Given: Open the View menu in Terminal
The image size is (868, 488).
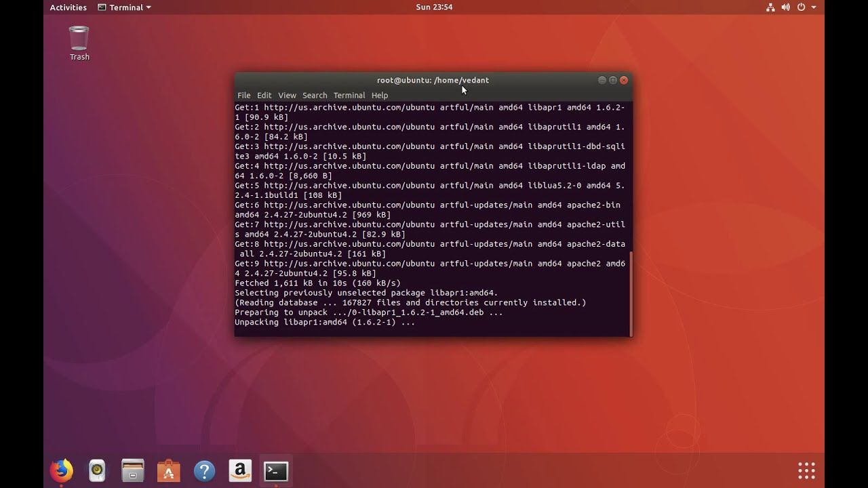Looking at the screenshot, I should 287,96.
